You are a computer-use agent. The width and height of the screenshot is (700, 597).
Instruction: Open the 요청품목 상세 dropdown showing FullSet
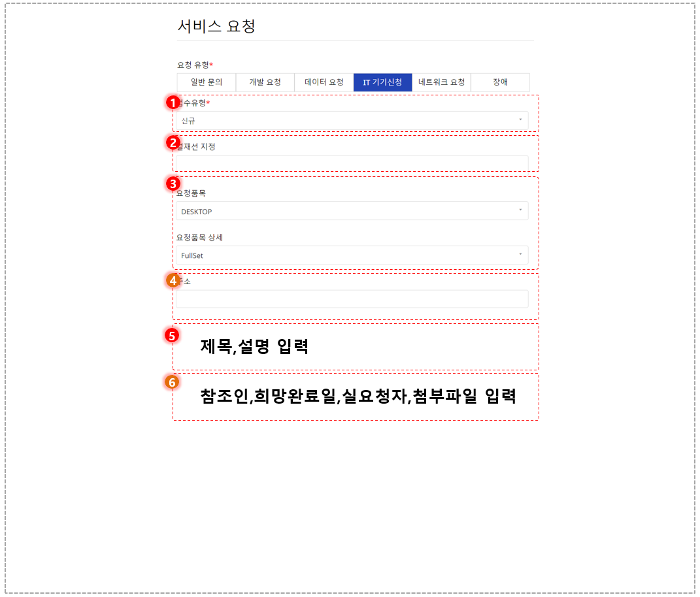(352, 255)
